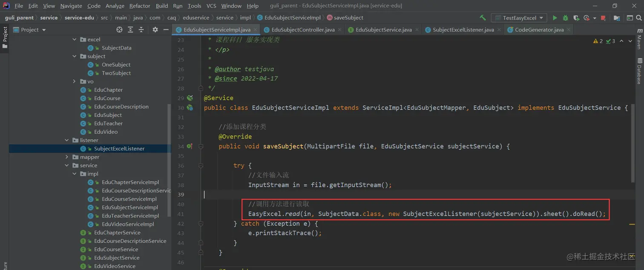Open the TestEasyExcel run configuration dropdown
Viewport: 644px width, 270px height.
[x=519, y=18]
